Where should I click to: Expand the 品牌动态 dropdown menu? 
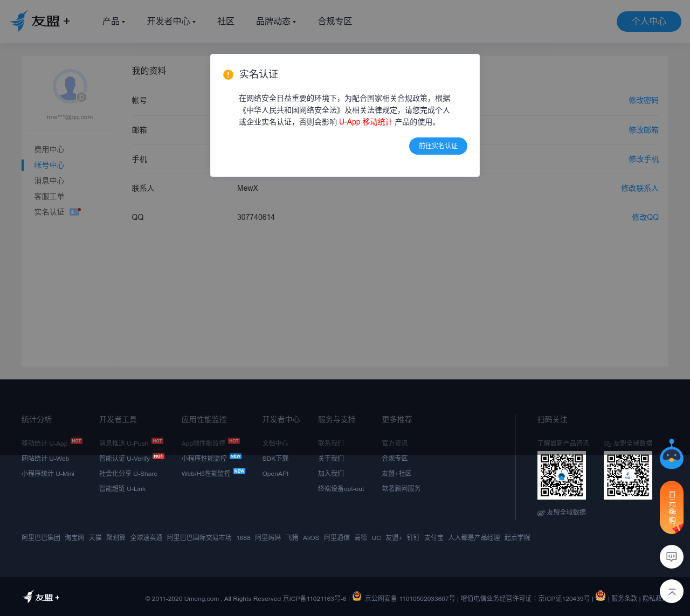(x=276, y=21)
